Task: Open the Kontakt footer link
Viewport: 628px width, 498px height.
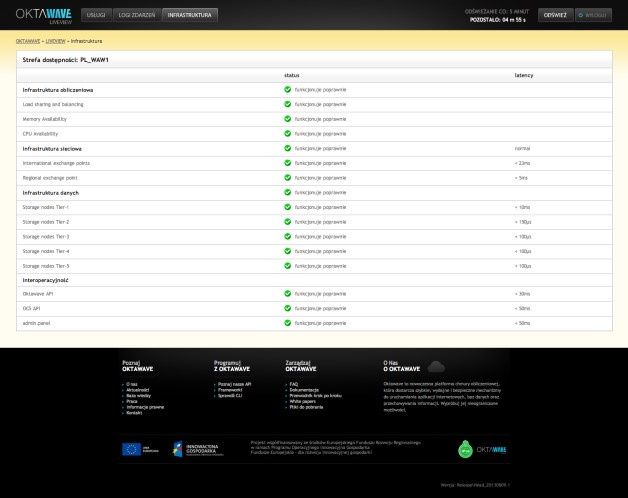Action: [134, 413]
